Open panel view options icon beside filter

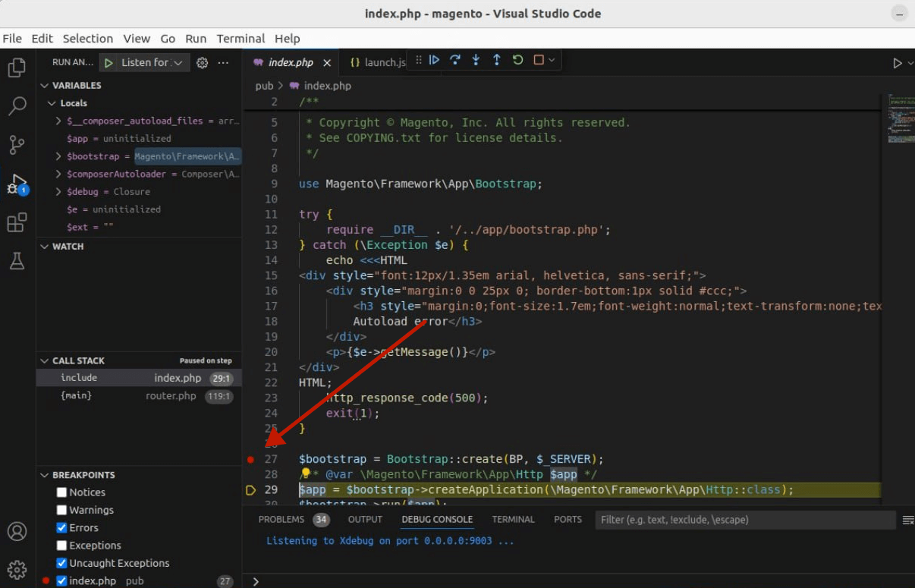pos(907,520)
